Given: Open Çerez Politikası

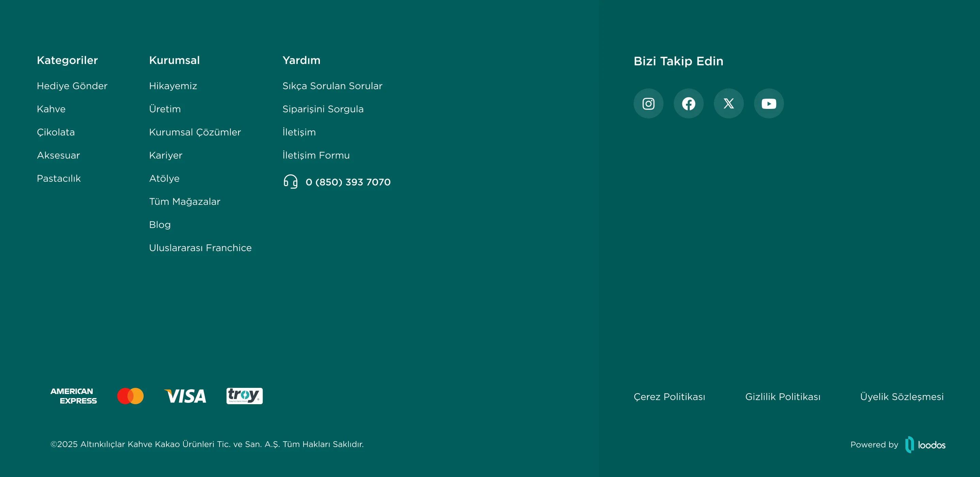Looking at the screenshot, I should click(670, 397).
